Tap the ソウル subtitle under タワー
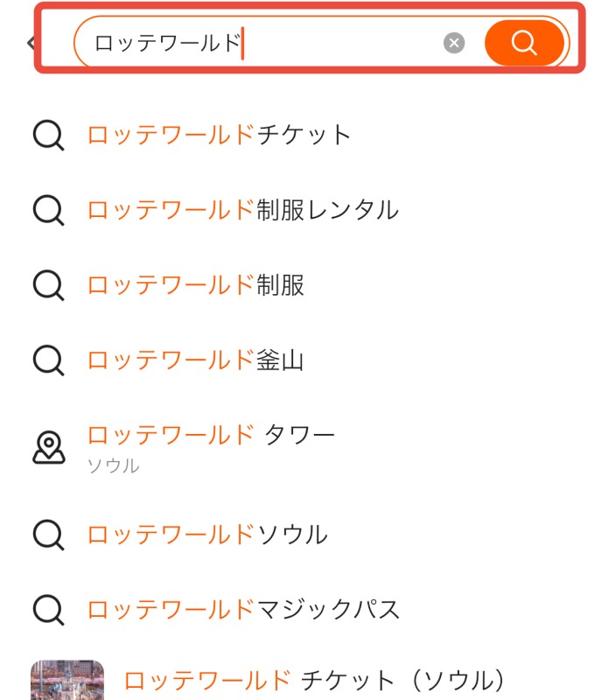Viewport: 601px width, 700px height. coord(113,465)
